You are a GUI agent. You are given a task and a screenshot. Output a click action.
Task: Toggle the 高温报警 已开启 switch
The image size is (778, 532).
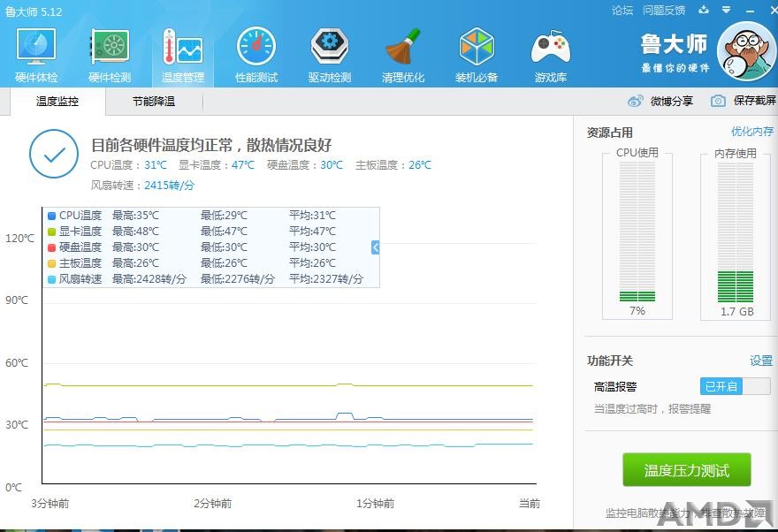pyautogui.click(x=736, y=386)
